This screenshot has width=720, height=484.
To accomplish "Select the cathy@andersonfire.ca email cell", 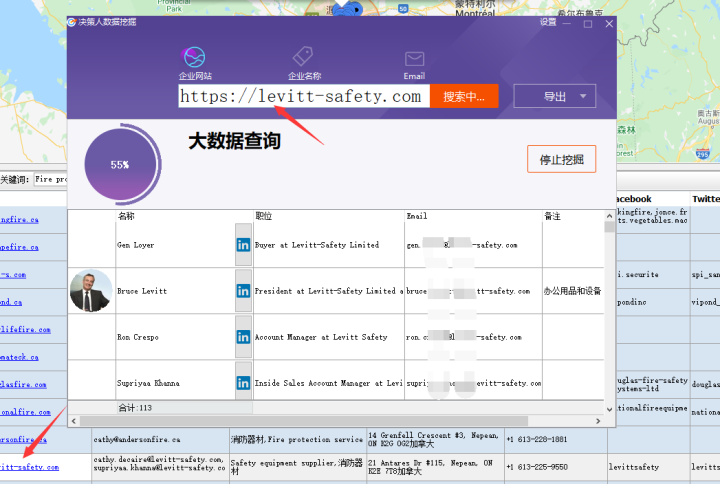I will point(160,439).
